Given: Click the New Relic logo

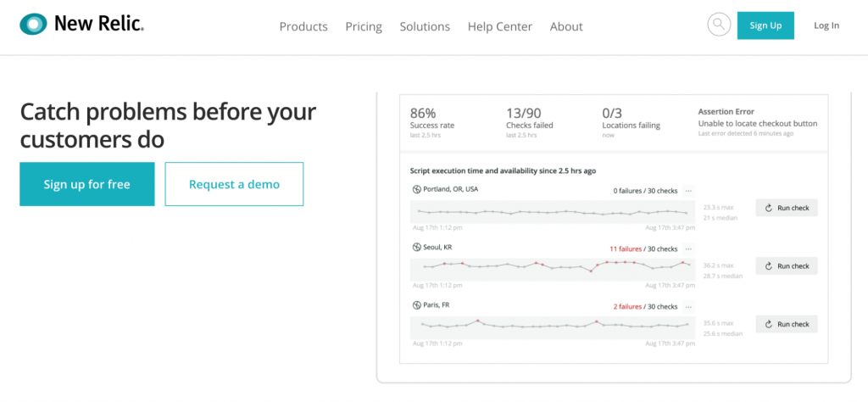Looking at the screenshot, I should [x=81, y=25].
